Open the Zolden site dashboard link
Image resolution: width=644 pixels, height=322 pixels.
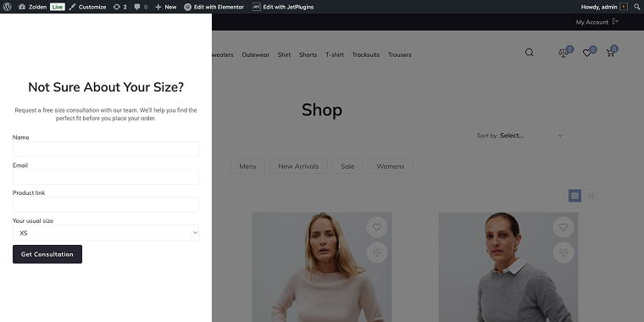(32, 7)
